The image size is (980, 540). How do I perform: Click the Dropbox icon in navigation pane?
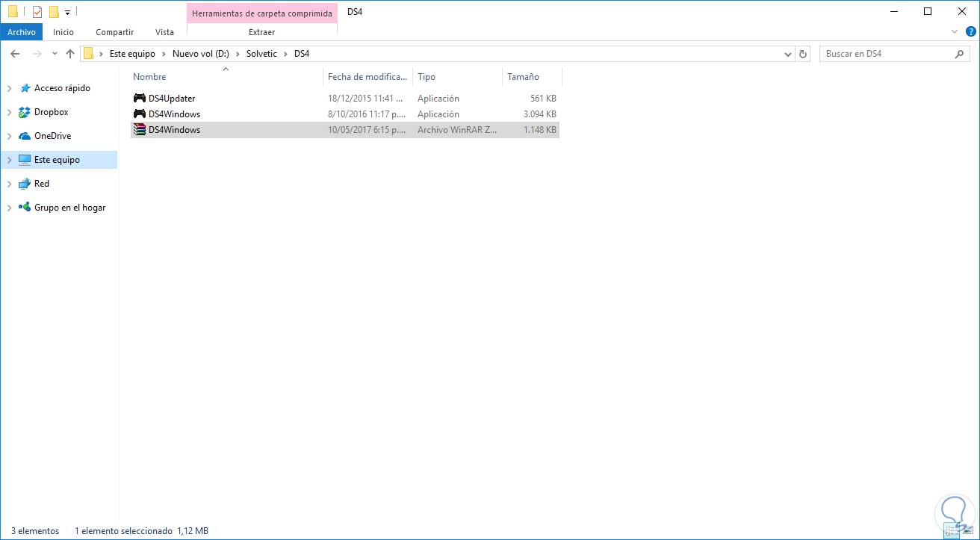pos(25,112)
